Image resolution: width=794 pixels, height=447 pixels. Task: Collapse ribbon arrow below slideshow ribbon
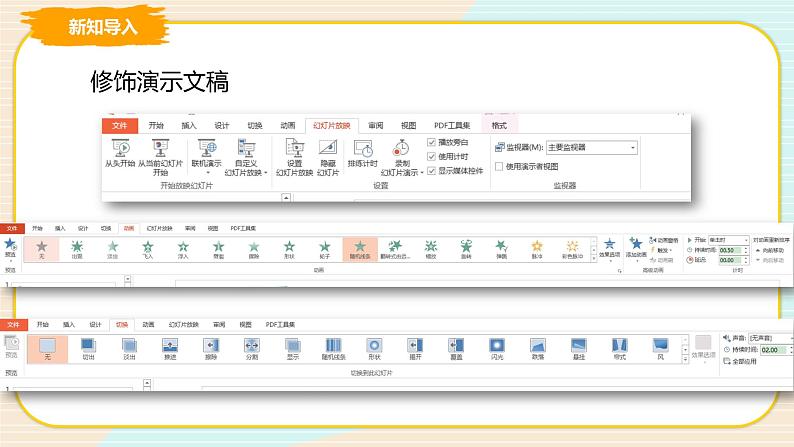(x=286, y=197)
